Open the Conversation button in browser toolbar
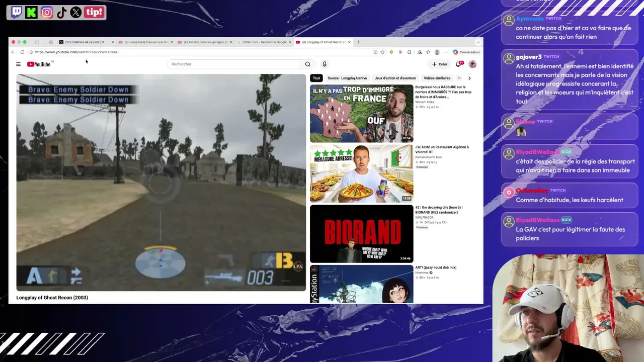This screenshot has height=362, width=644. coord(466,52)
